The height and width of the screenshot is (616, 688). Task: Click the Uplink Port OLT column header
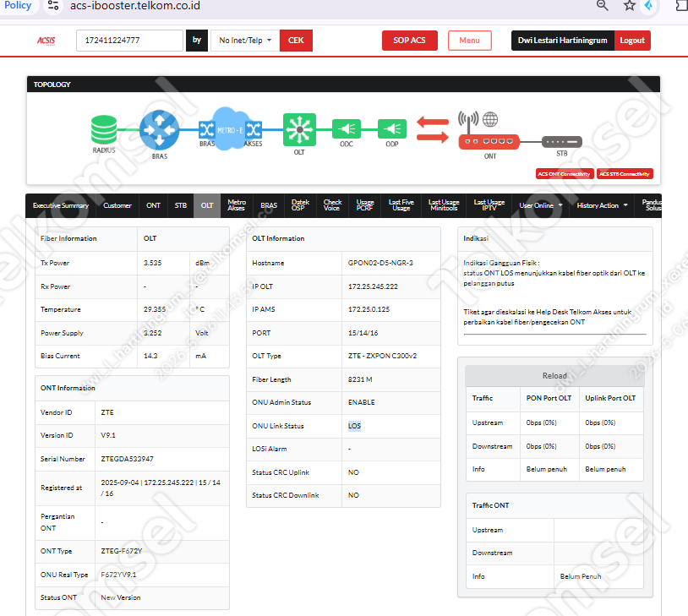point(610,398)
